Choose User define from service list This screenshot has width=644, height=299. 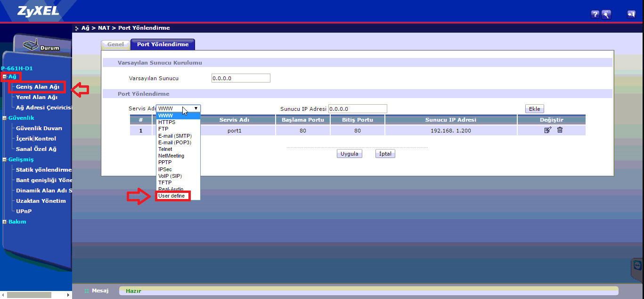click(172, 196)
